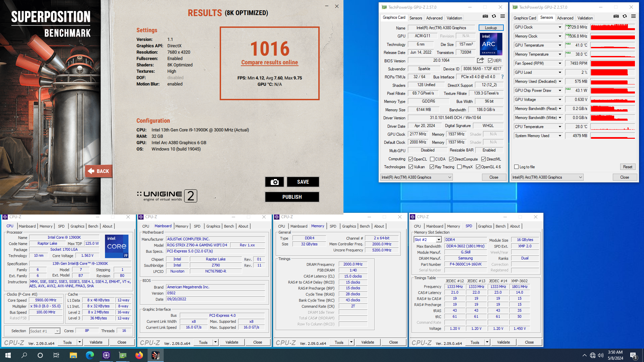Open Memory Clock sensor dropdown
This screenshot has height=362, width=644.
coord(559,36)
